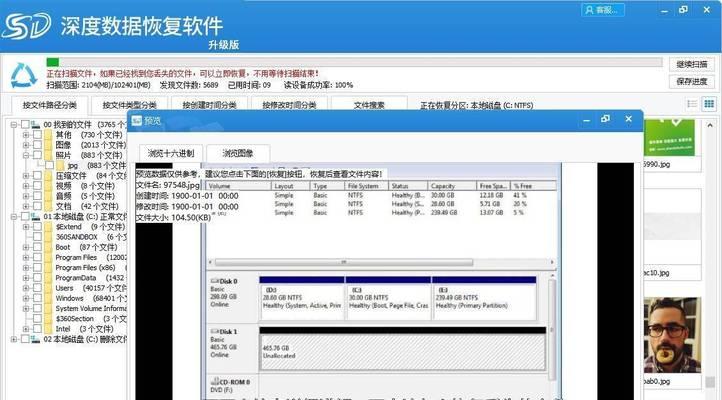The height and width of the screenshot is (400, 722).
Task: Switch to list view icon
Action: tap(692, 104)
